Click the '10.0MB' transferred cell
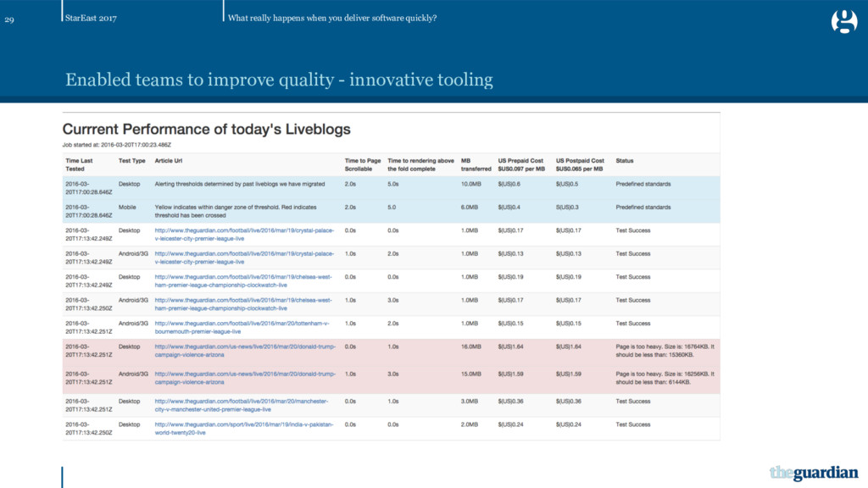The width and height of the screenshot is (868, 488). click(471, 184)
